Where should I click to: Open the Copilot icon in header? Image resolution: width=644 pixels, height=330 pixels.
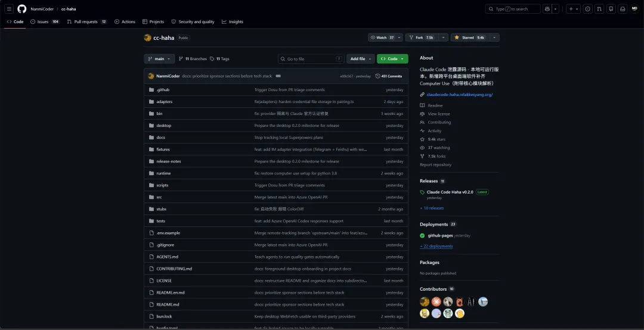tap(547, 9)
